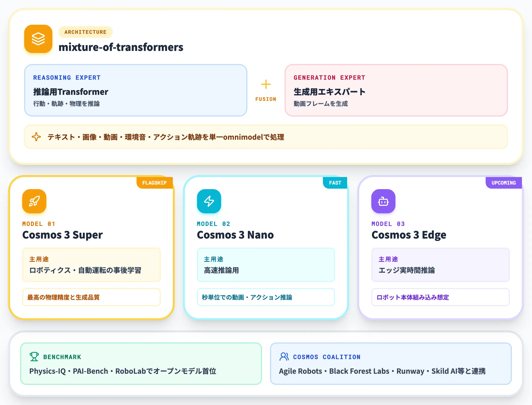Select the FAST badge on Cosmos 3 Nano

click(x=335, y=183)
